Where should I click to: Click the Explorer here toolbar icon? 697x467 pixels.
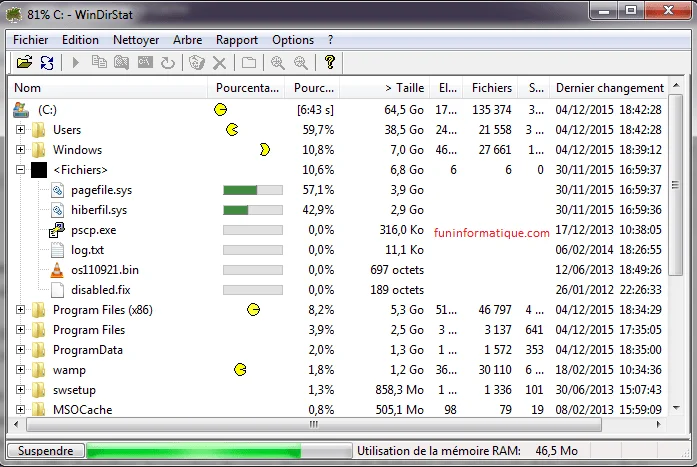pos(121,63)
